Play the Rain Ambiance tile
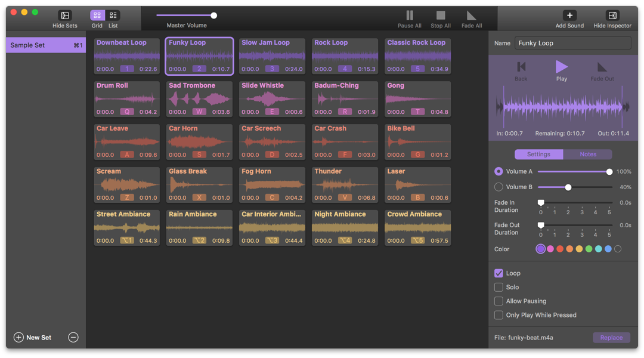Screen dimensions: 644x358 [x=199, y=228]
